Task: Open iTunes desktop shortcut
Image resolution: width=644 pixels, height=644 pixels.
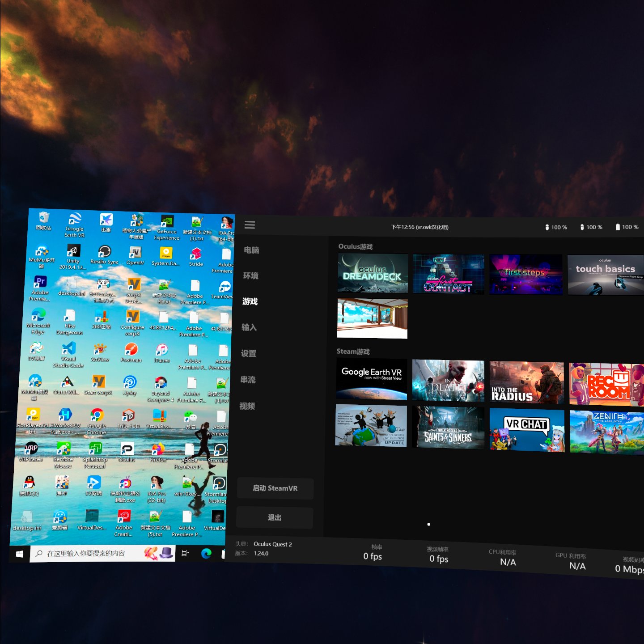Action: pyautogui.click(x=162, y=351)
